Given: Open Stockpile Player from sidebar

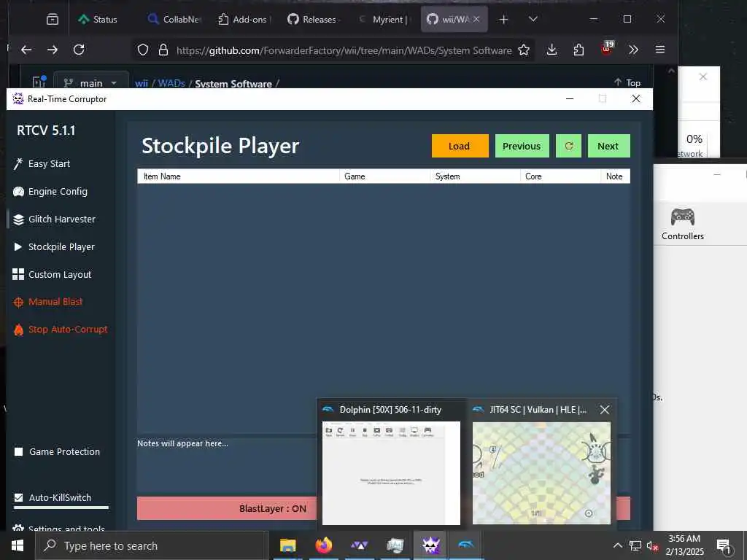Looking at the screenshot, I should click(x=54, y=246).
